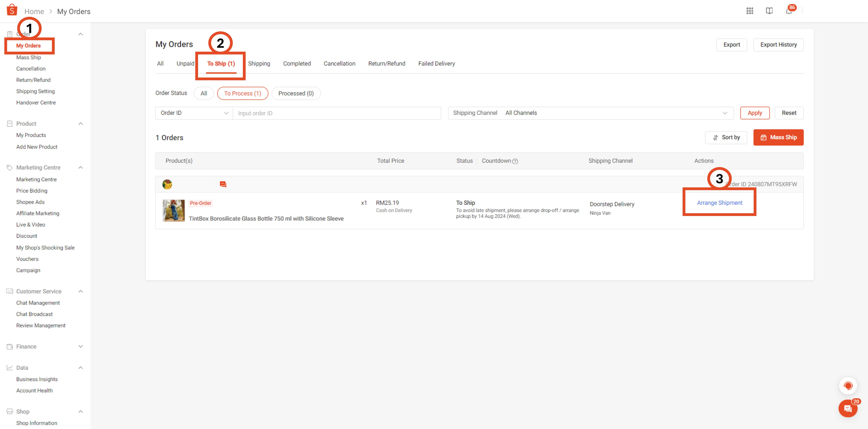The image size is (868, 429).
Task: Select the Processed (0) filter
Action: pos(296,93)
